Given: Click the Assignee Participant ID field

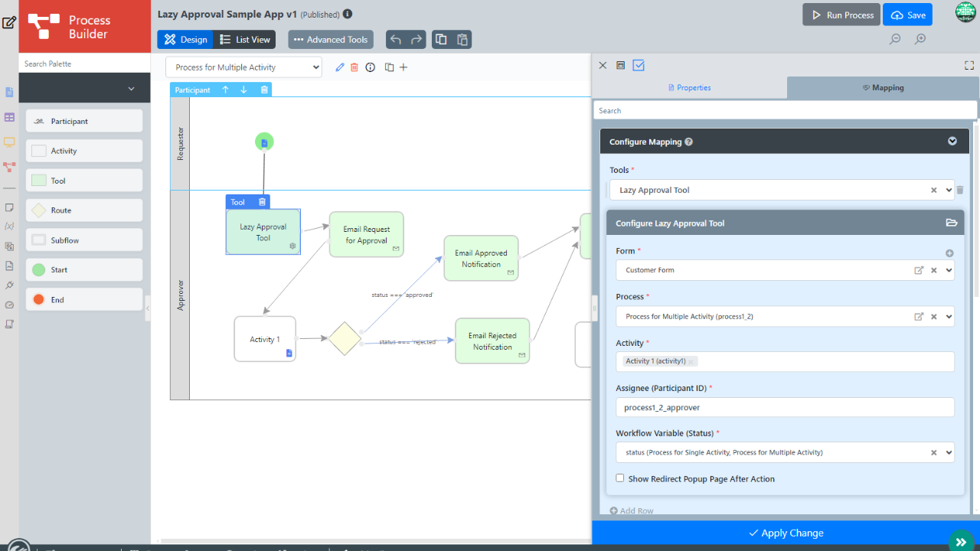Looking at the screenshot, I should pyautogui.click(x=784, y=407).
